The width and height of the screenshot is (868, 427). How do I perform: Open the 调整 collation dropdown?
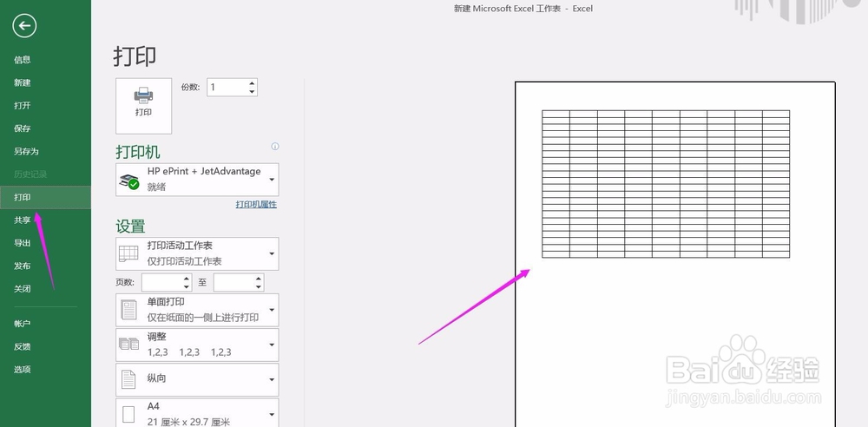(x=197, y=345)
